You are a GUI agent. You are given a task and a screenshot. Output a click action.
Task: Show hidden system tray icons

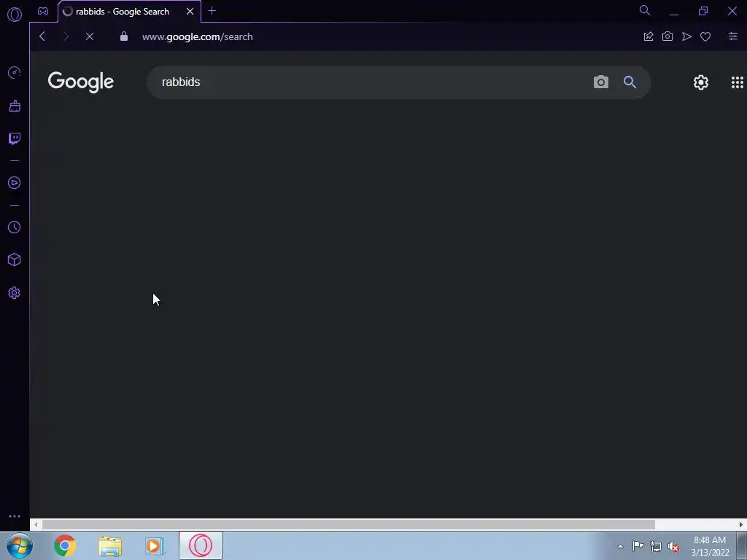620,546
